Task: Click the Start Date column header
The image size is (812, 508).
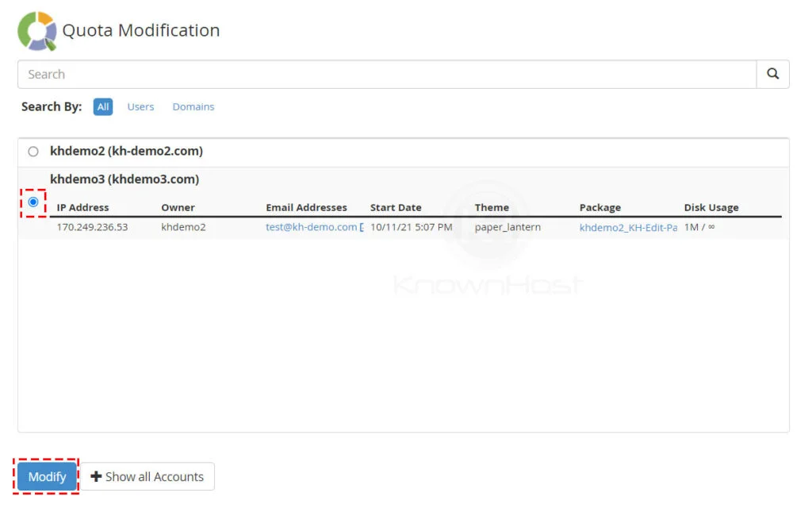Action: point(396,207)
